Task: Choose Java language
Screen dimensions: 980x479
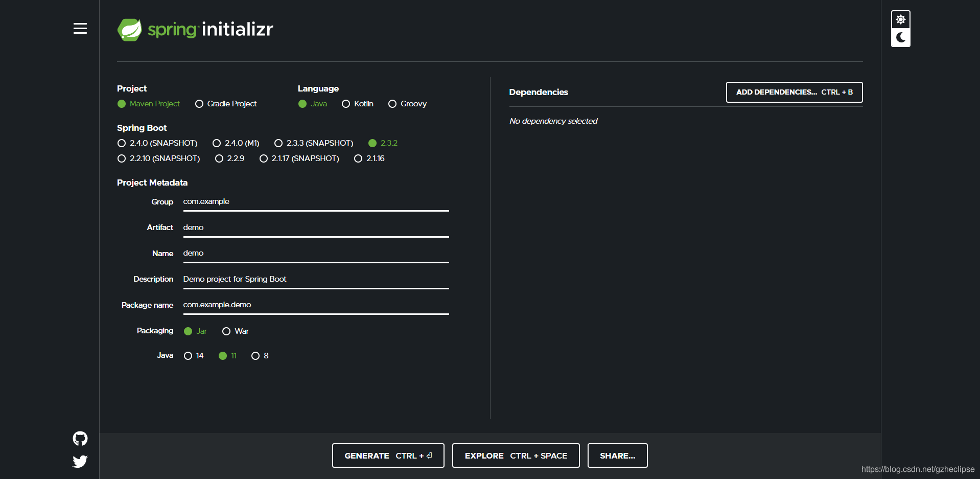Action: (x=313, y=104)
